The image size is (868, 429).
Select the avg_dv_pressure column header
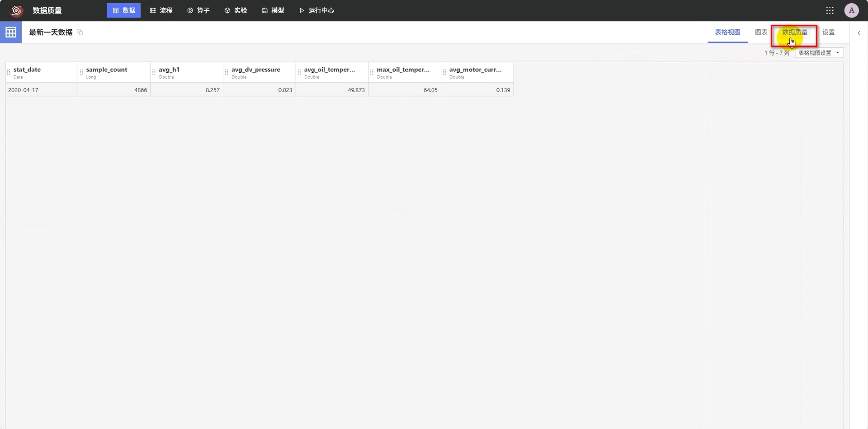coord(259,72)
